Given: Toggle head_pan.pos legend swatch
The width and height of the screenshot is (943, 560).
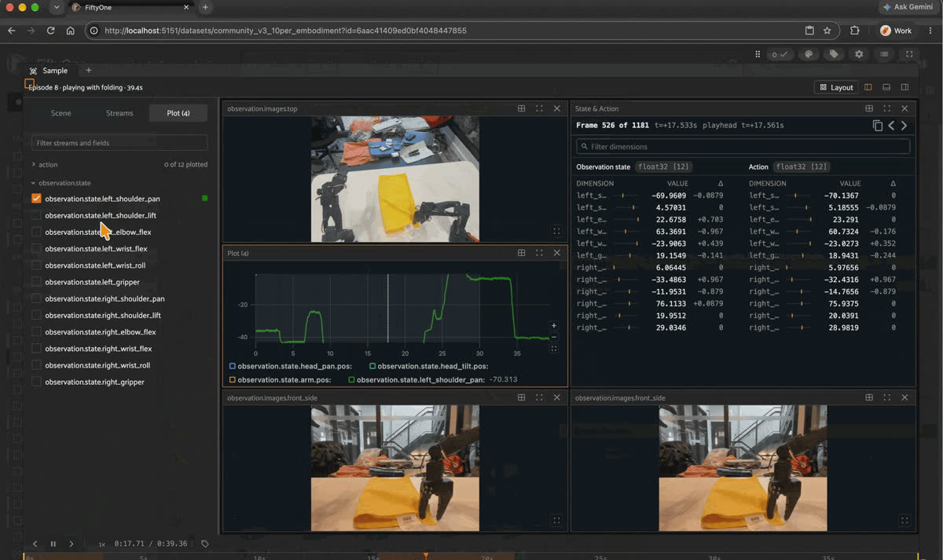Looking at the screenshot, I should pos(233,366).
